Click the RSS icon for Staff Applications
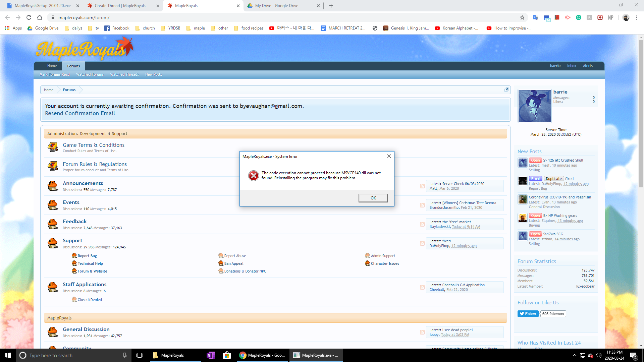 point(422,287)
